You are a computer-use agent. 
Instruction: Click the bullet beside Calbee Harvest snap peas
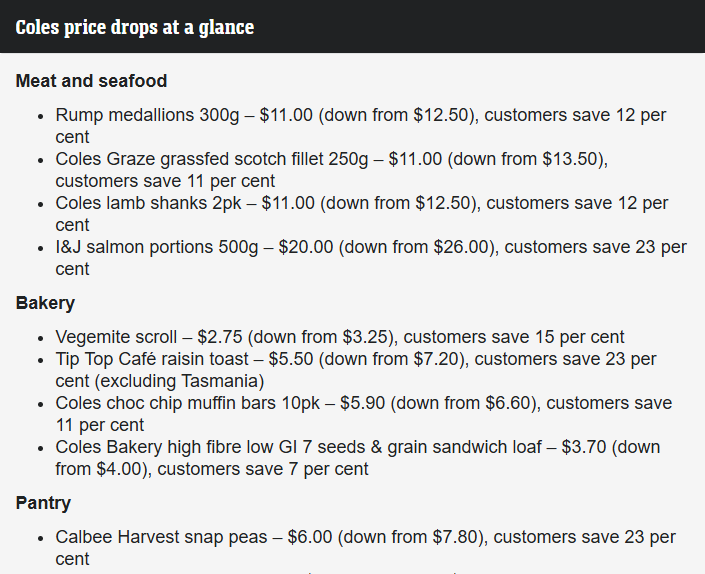[41, 538]
